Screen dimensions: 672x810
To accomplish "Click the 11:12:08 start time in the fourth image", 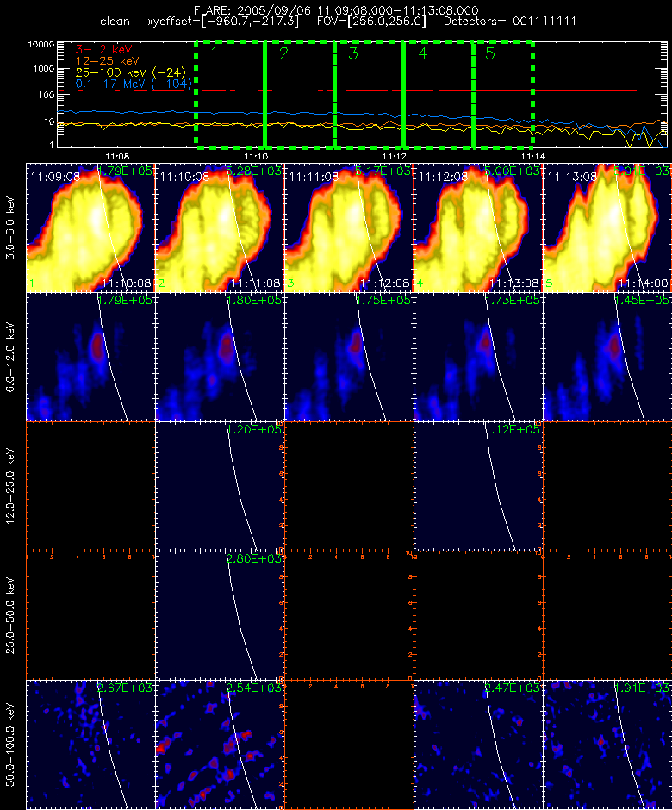I will click(443, 177).
